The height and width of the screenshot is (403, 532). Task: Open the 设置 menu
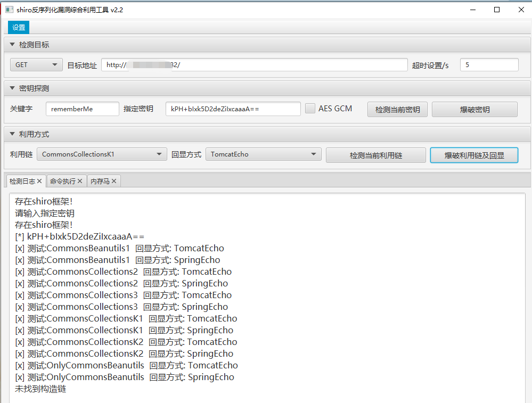pyautogui.click(x=19, y=28)
